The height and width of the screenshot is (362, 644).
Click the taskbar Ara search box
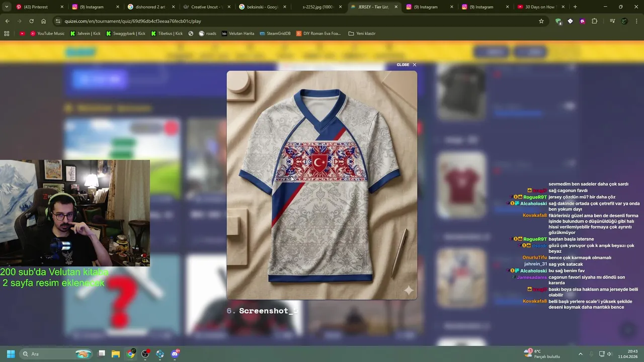(x=56, y=354)
